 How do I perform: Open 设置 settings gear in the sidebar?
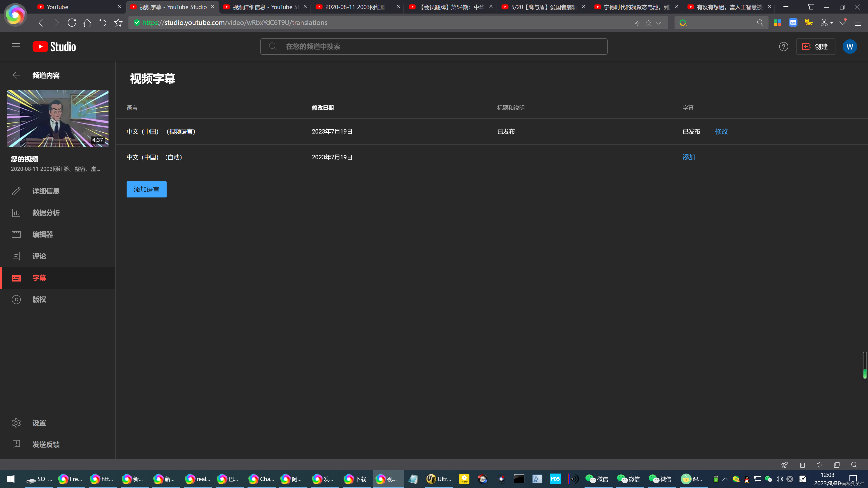click(x=39, y=423)
